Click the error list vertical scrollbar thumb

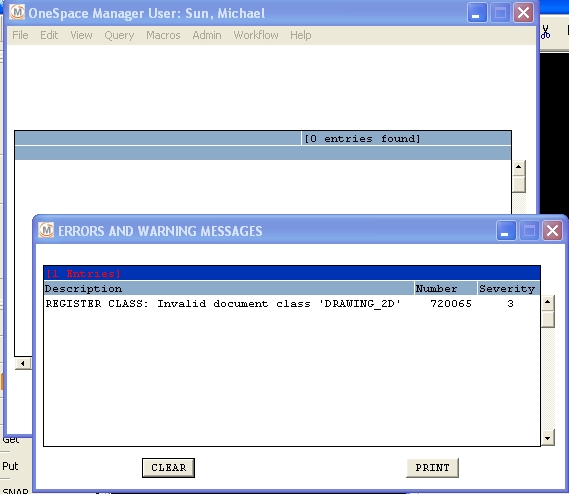coord(548,319)
